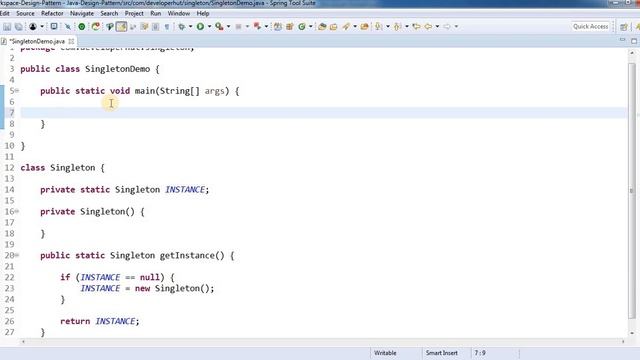Navigate Forward with grayed right arrow
This screenshot has width=640, height=360.
click(447, 27)
